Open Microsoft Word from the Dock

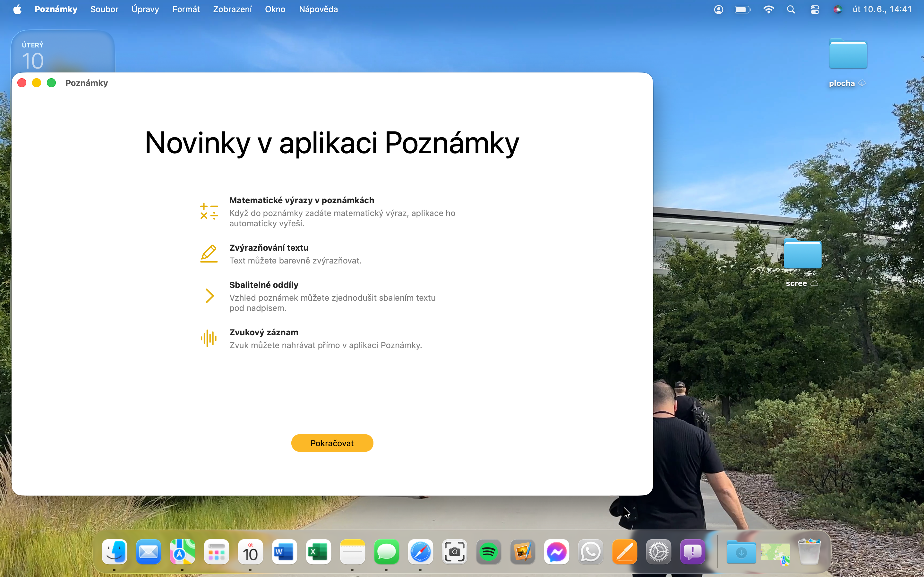[284, 552]
